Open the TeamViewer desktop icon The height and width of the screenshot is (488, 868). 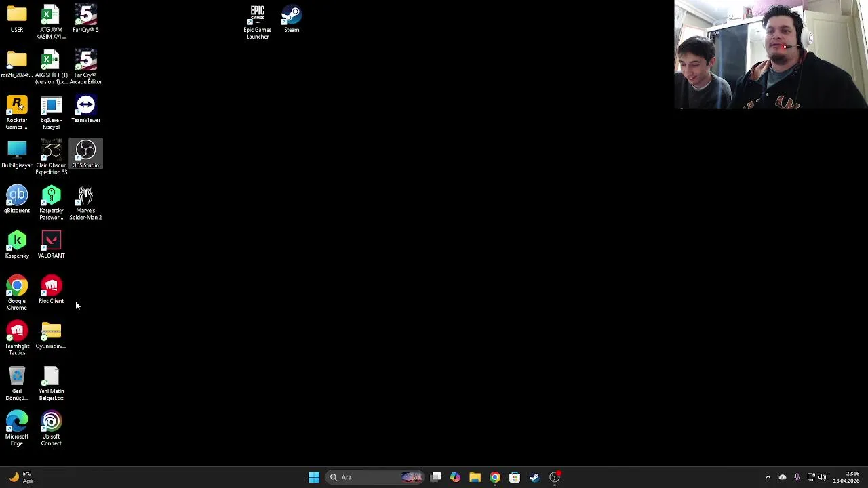(85, 110)
